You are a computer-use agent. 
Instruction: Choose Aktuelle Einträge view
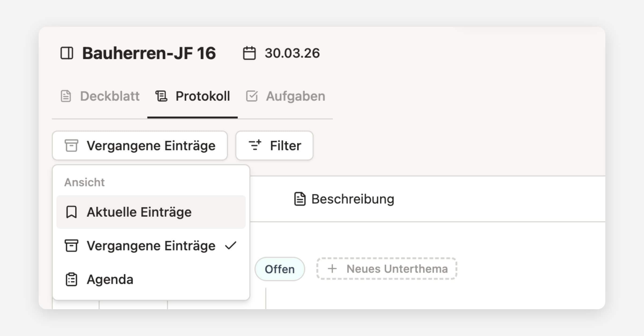pyautogui.click(x=139, y=212)
